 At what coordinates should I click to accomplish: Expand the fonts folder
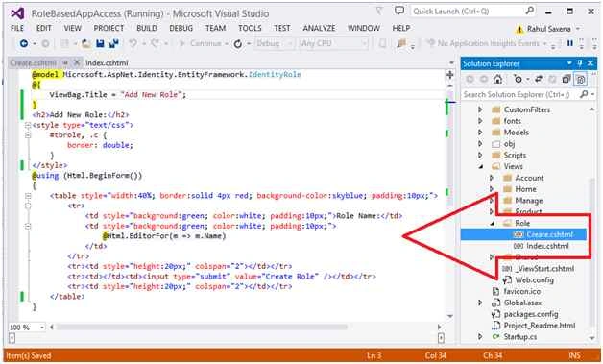pos(480,121)
